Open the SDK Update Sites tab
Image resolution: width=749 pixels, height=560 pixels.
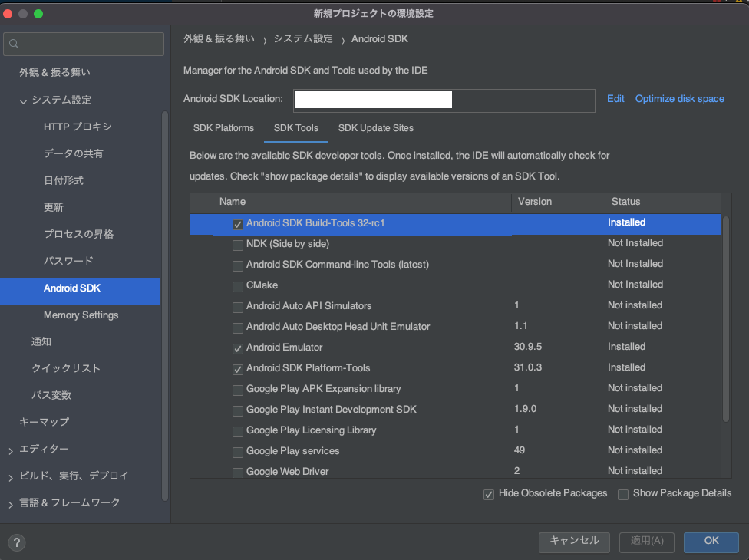coord(375,128)
